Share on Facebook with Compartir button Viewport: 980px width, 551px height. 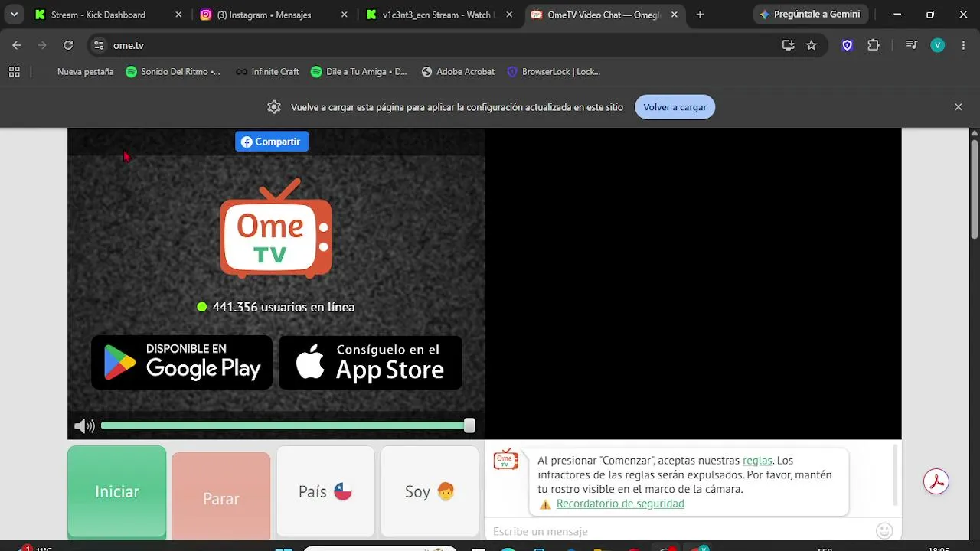pos(272,142)
